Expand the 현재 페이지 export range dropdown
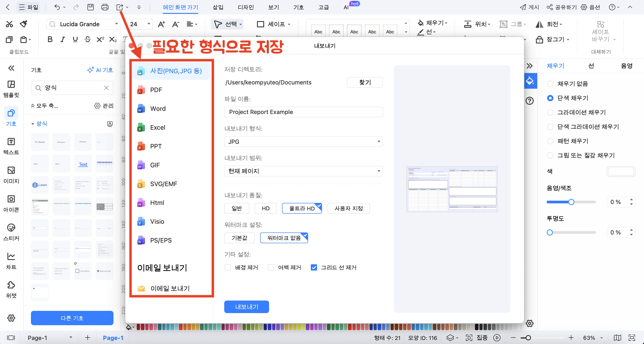Viewport: 644px width, 344px height. (303, 171)
